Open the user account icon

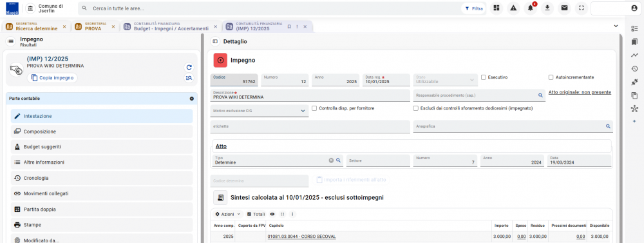point(634,8)
